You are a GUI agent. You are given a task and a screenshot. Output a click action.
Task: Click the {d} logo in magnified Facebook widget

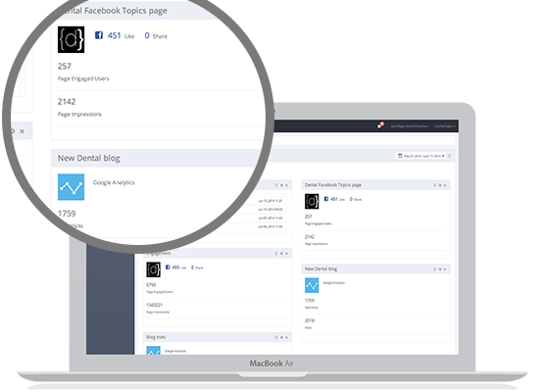71,39
